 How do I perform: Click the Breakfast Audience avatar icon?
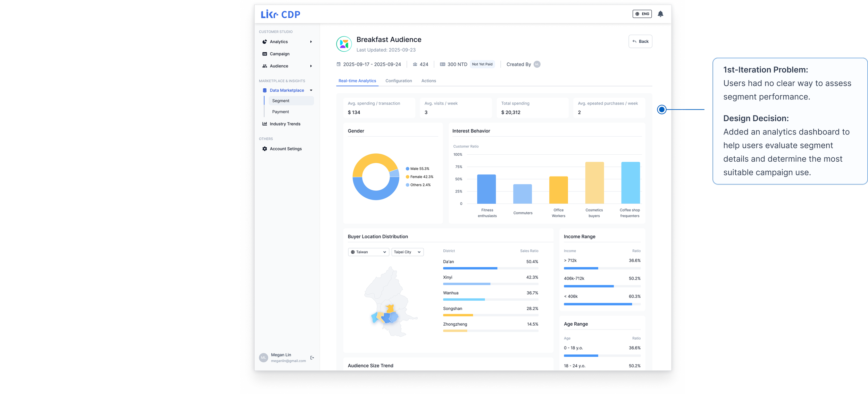tap(344, 44)
